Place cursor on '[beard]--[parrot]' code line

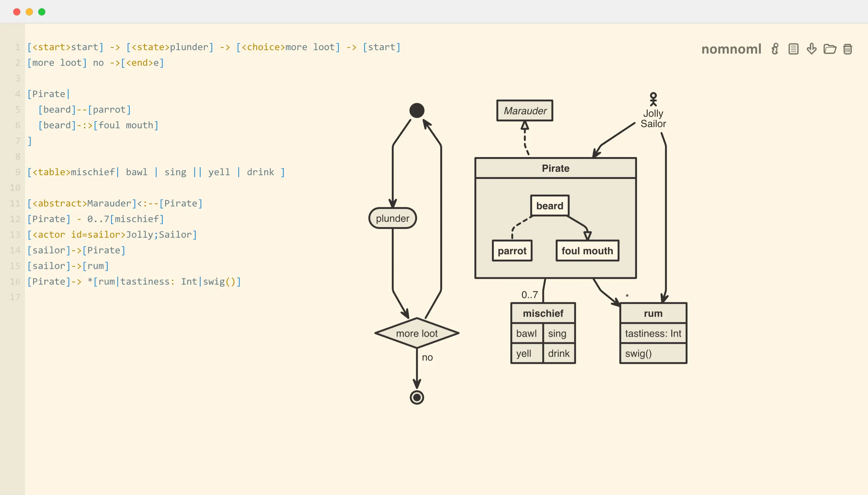click(84, 110)
